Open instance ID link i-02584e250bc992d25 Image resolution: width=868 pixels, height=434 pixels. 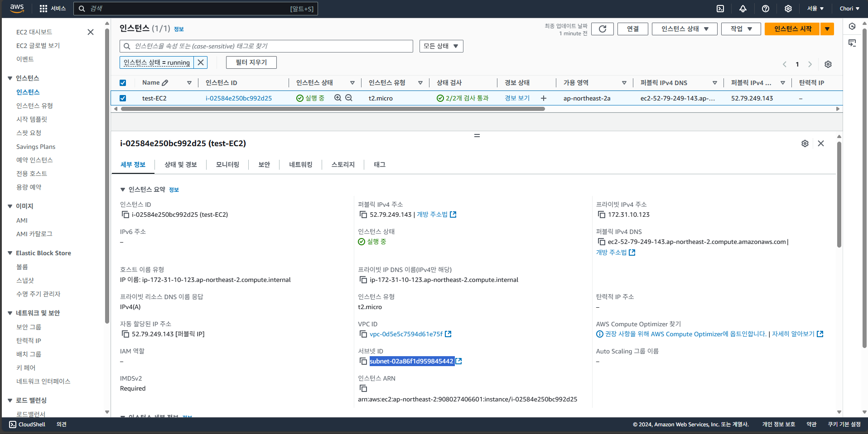(x=239, y=98)
